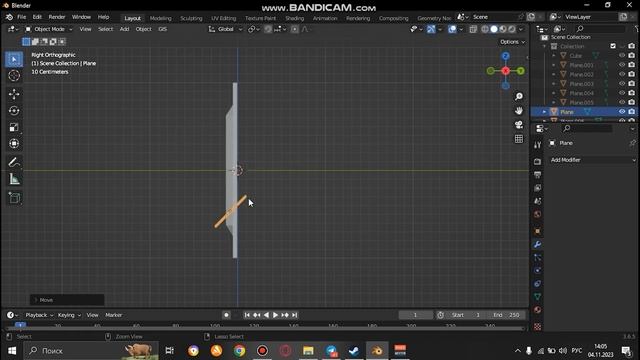
Task: Open the Edit menu
Action: pyautogui.click(x=37, y=17)
